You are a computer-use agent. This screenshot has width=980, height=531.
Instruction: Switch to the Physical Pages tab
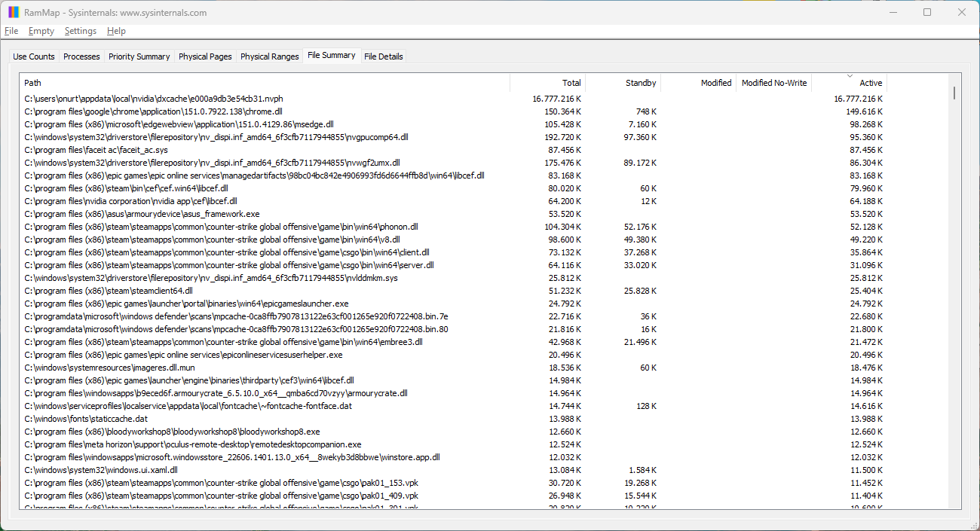205,56
